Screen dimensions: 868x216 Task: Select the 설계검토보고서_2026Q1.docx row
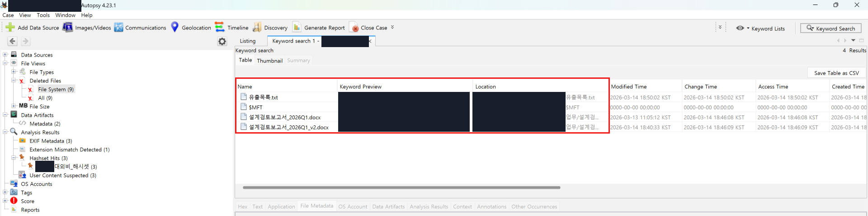tap(551, 117)
